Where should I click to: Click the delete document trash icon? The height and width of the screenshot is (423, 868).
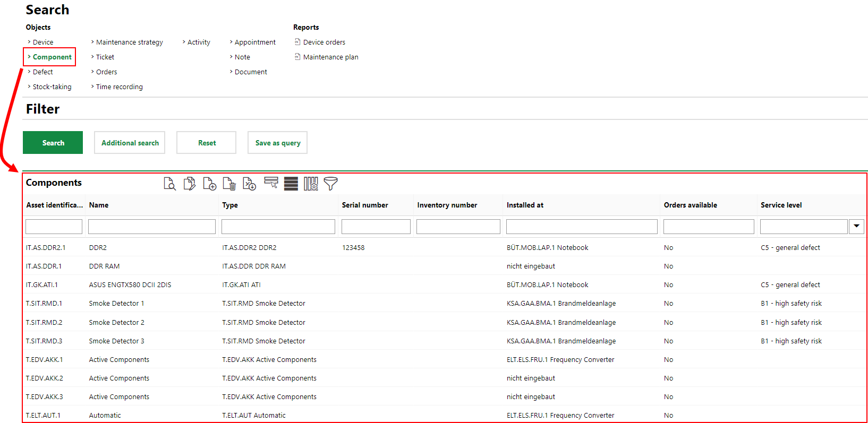[x=229, y=184]
